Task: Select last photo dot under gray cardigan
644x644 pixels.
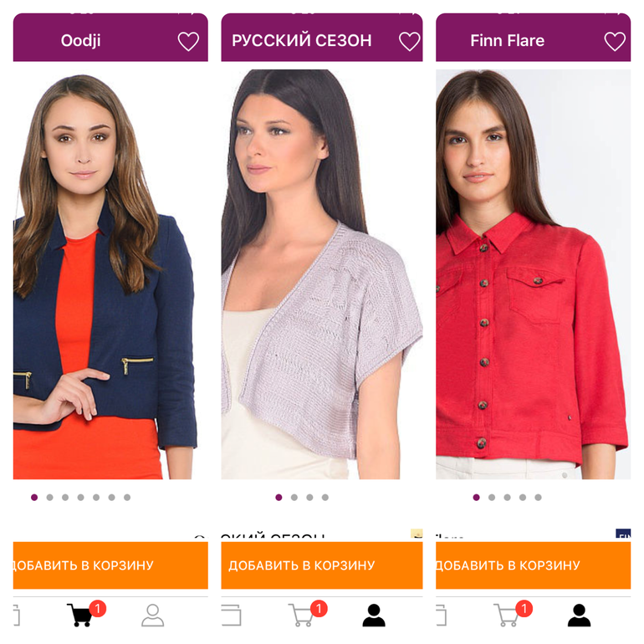Action: (325, 498)
